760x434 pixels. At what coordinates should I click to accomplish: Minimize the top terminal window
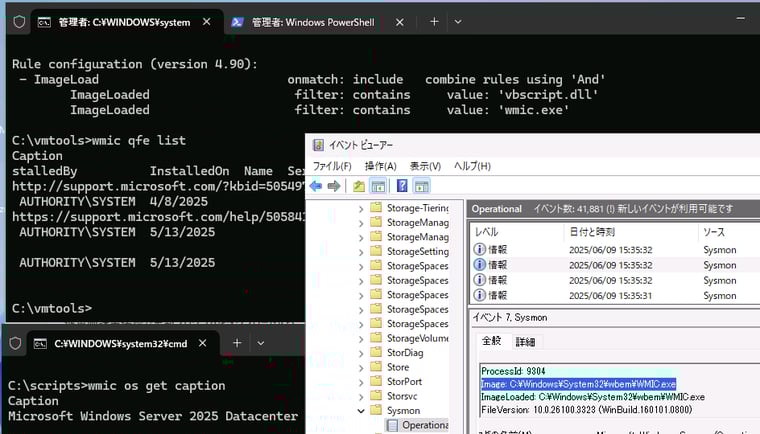coord(740,18)
